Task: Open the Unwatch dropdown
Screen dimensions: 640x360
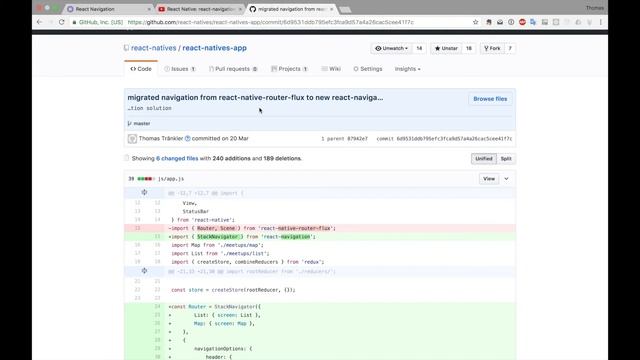Action: [391, 48]
